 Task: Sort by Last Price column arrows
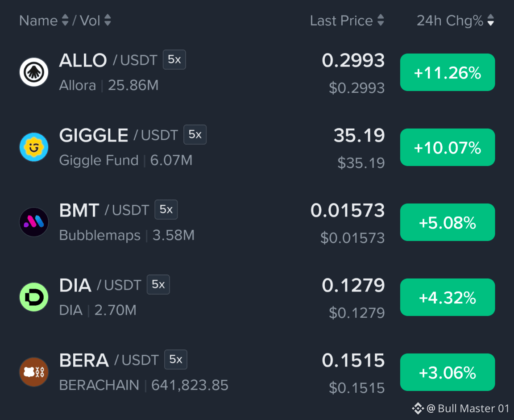pos(381,21)
